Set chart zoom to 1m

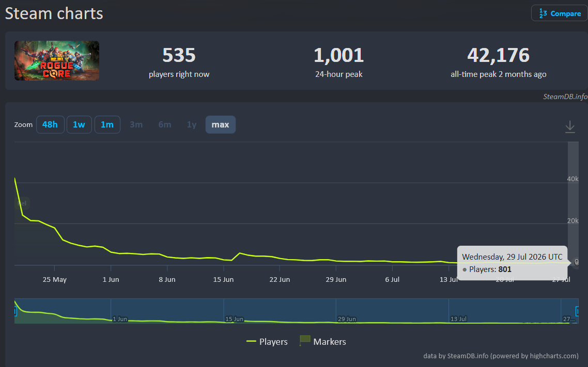(x=107, y=125)
